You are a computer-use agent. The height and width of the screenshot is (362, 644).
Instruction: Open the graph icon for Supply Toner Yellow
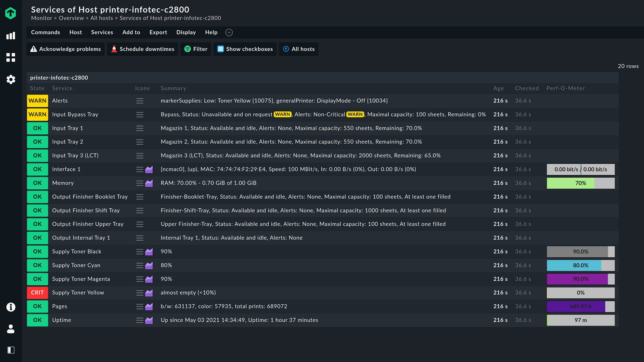[x=149, y=293]
